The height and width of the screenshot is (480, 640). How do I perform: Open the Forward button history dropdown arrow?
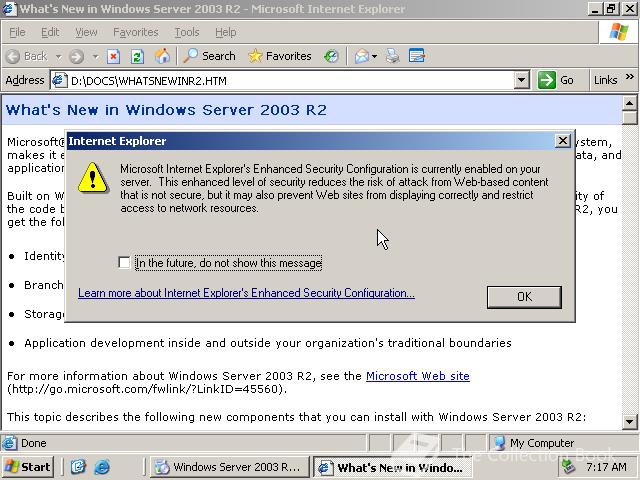pyautogui.click(x=96, y=56)
